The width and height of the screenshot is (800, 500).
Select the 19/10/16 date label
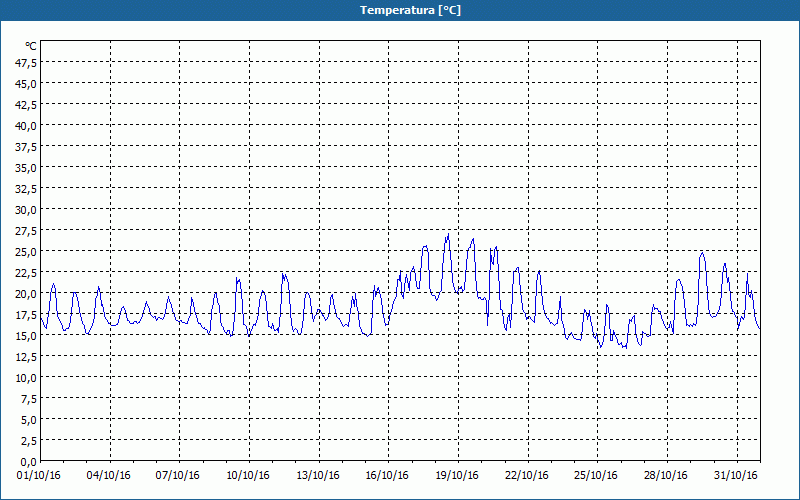tap(457, 476)
